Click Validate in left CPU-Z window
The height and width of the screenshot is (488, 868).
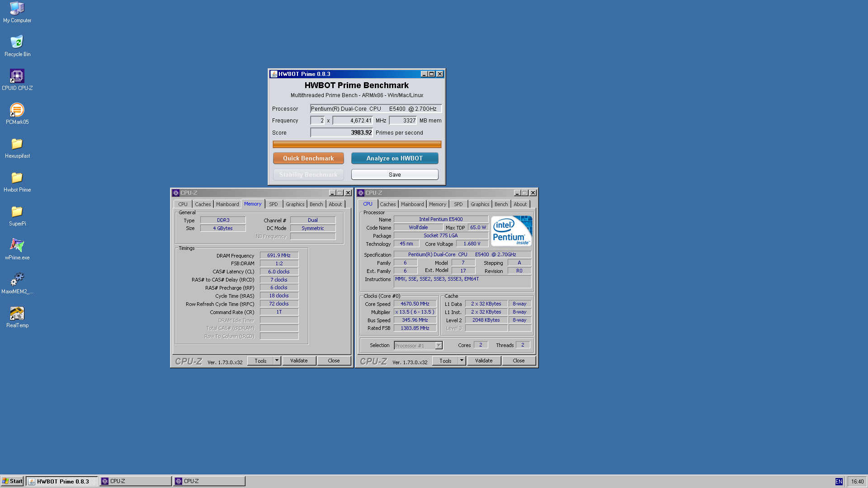click(x=299, y=361)
